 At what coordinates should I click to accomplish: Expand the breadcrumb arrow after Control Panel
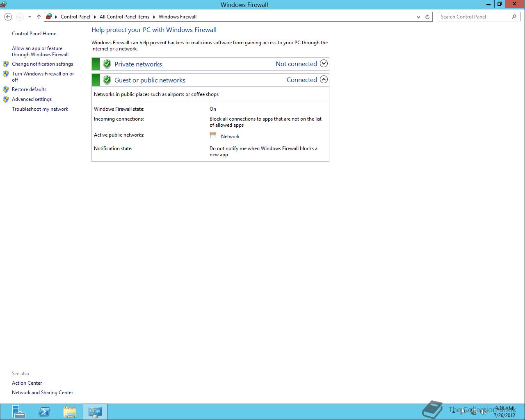(x=95, y=17)
